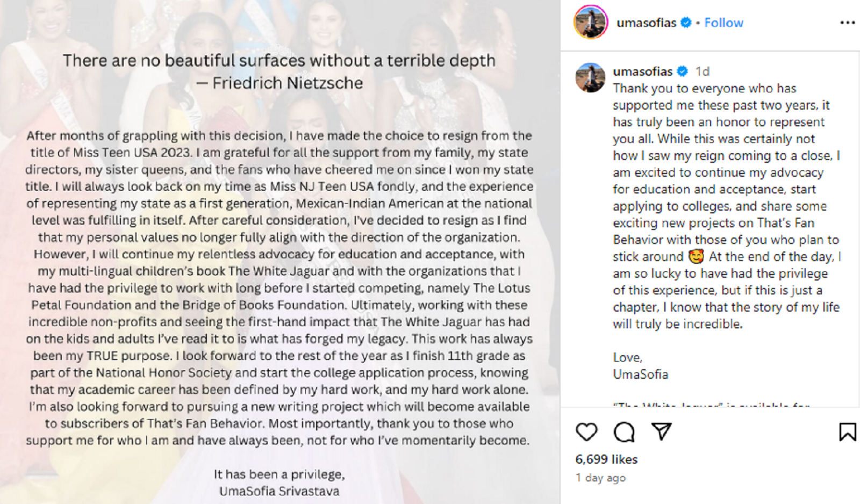The width and height of the screenshot is (860, 504).
Task: Click the UmaSofia Srivastava signature on the image
Action: tap(279, 491)
